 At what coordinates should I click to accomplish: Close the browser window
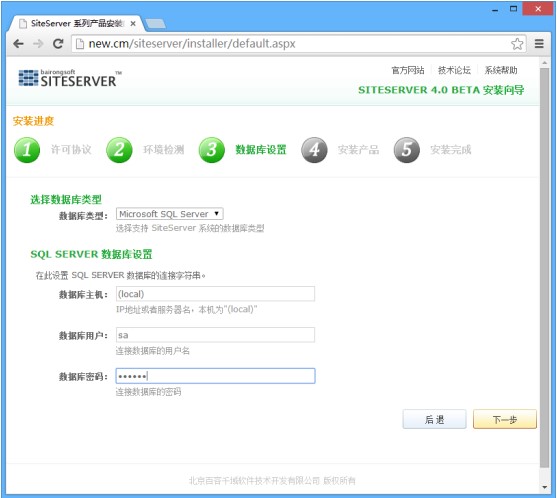[538, 9]
